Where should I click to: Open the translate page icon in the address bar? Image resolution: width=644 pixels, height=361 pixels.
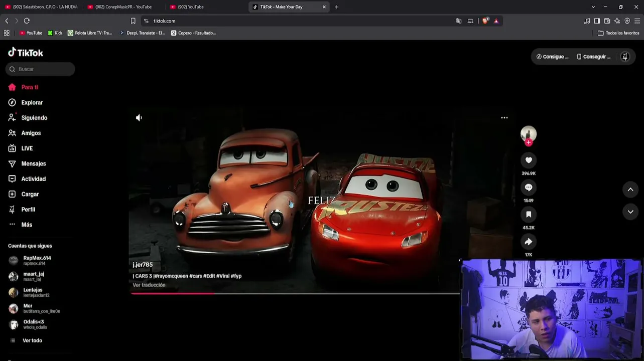[458, 21]
